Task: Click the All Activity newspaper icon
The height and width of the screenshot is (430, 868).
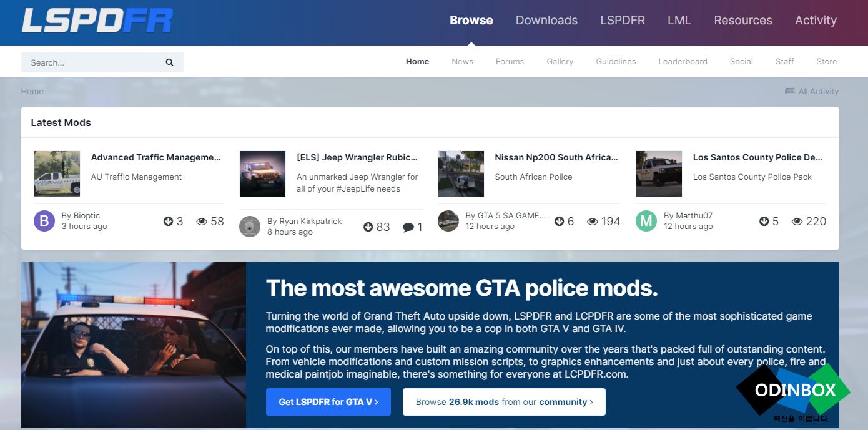Action: coord(790,91)
